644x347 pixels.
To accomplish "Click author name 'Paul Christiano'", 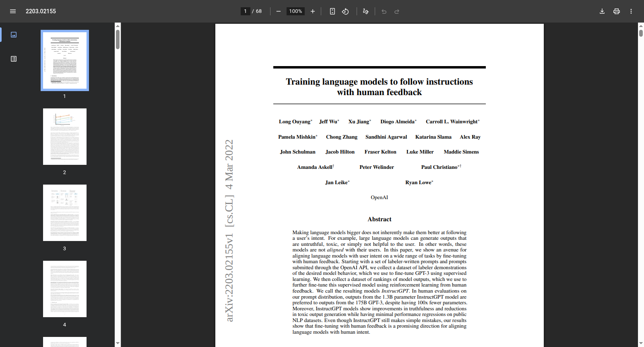I will tap(439, 167).
